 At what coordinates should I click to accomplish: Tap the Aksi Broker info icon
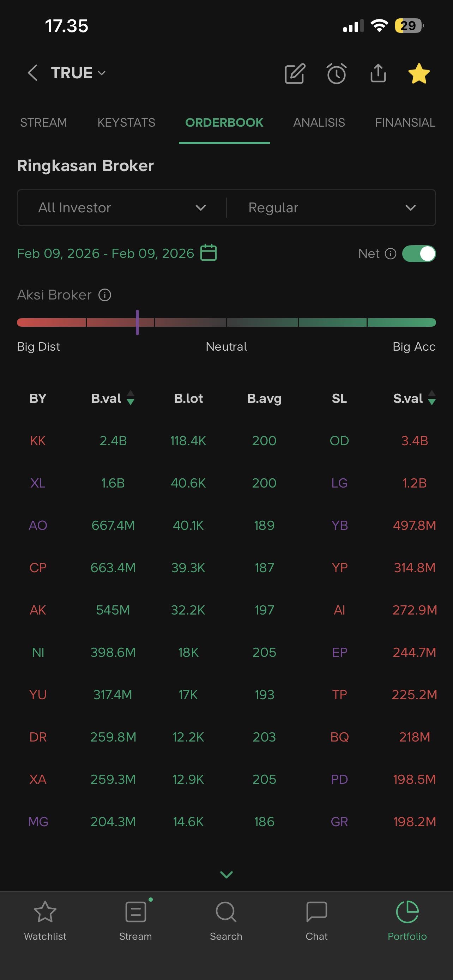104,295
